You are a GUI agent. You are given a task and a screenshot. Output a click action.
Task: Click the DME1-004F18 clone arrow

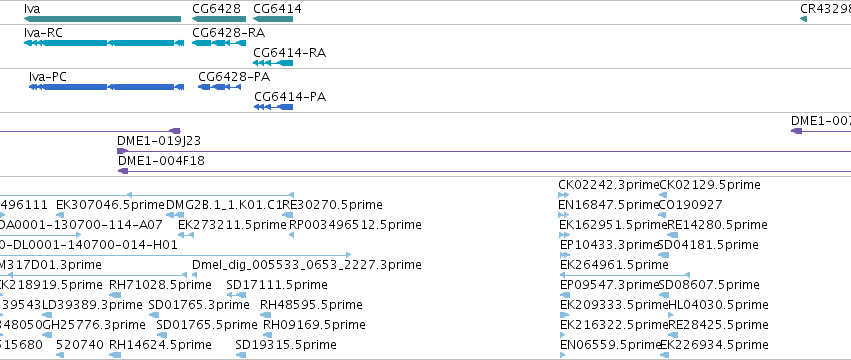(123, 171)
